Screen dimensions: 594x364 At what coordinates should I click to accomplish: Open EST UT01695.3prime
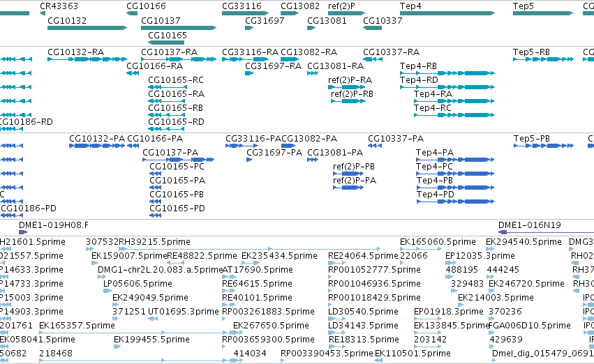pyautogui.click(x=184, y=312)
